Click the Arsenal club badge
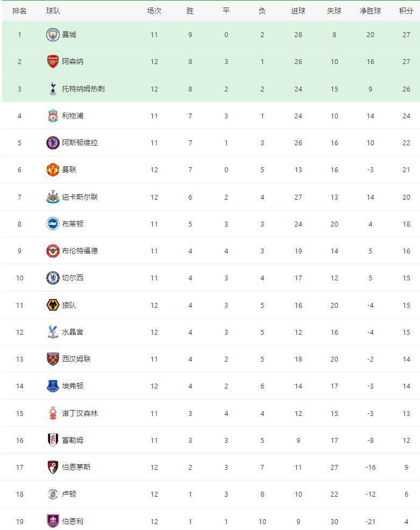Screen dimensions: 420x530 click(x=53, y=61)
